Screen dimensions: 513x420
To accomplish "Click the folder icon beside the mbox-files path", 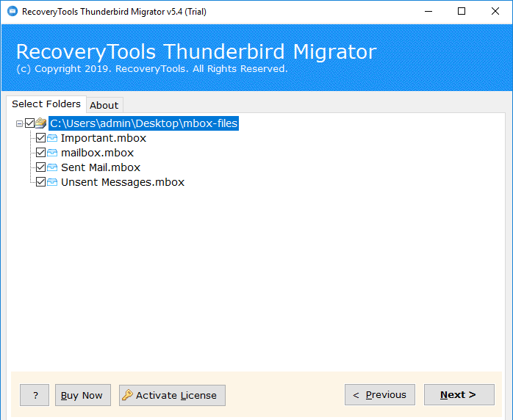I will pyautogui.click(x=40, y=123).
